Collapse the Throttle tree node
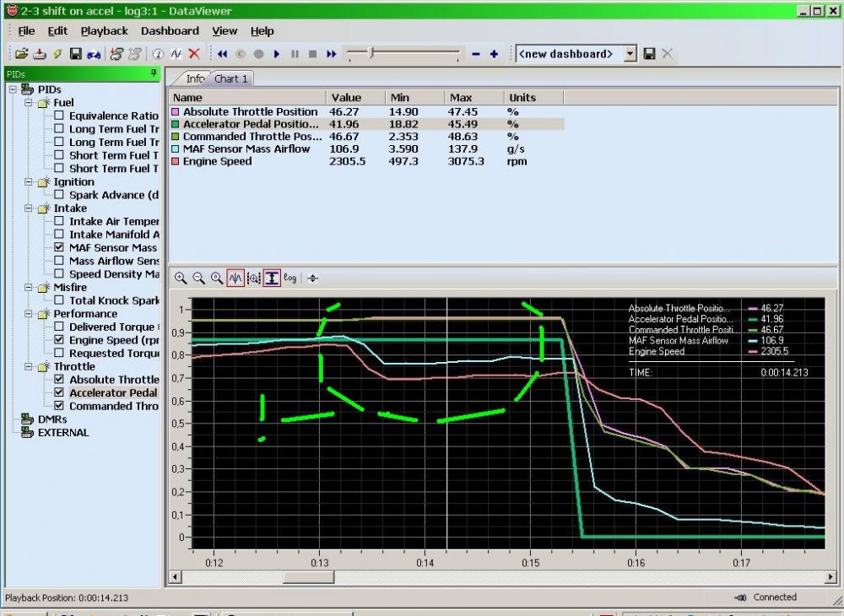 (28, 367)
